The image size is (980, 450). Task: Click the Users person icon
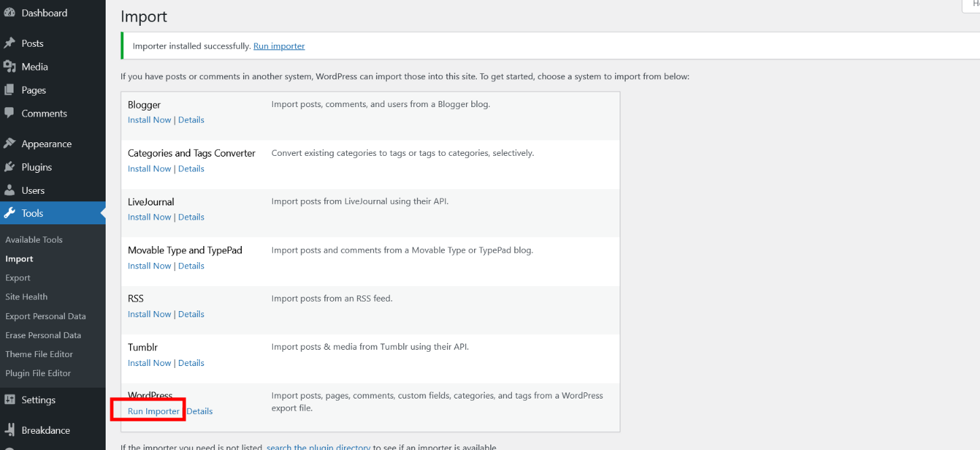coord(9,190)
